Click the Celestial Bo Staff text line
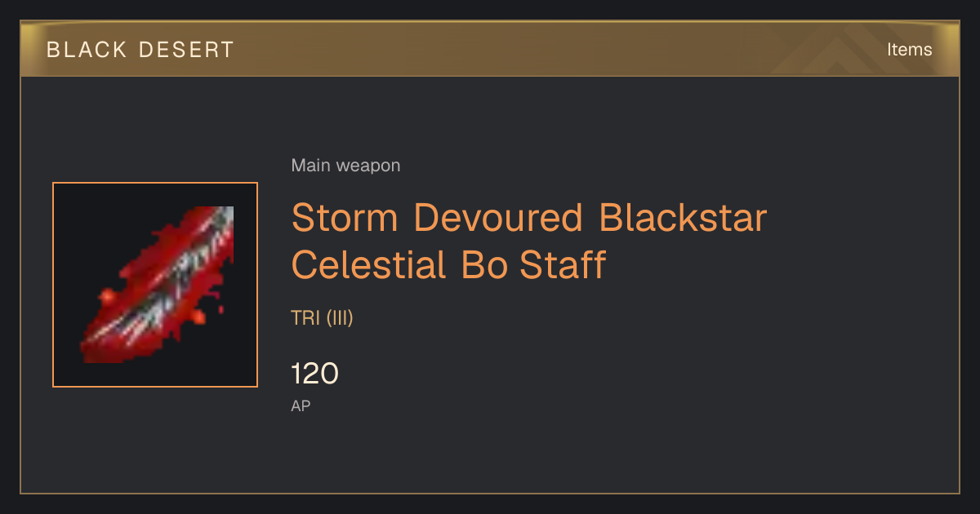This screenshot has width=980, height=514. [448, 265]
